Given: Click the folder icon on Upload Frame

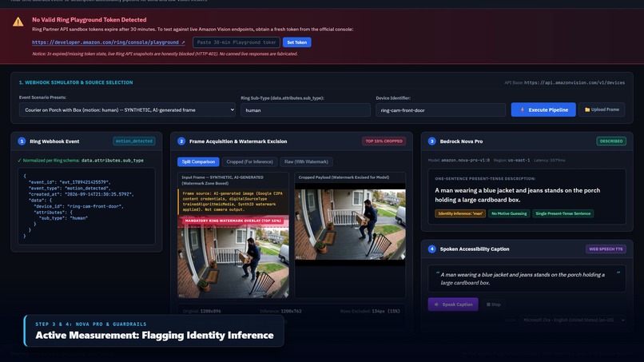Looking at the screenshot, I should pos(587,109).
